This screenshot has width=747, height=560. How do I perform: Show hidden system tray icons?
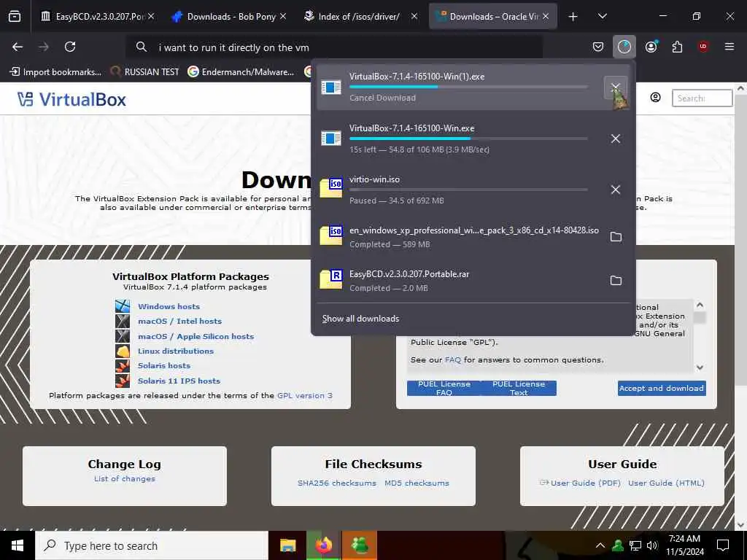click(x=600, y=545)
